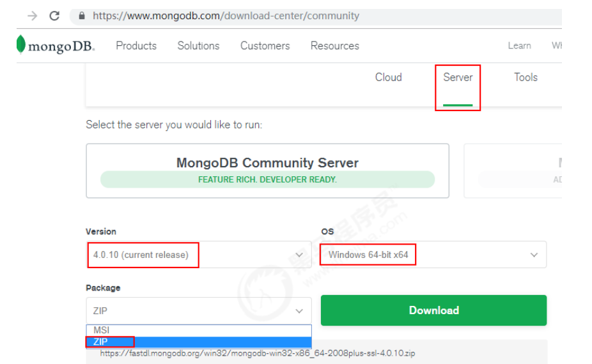592x364 pixels.
Task: Click the FEATURE RICH. DEVELOPER READY. banner
Action: tap(267, 179)
